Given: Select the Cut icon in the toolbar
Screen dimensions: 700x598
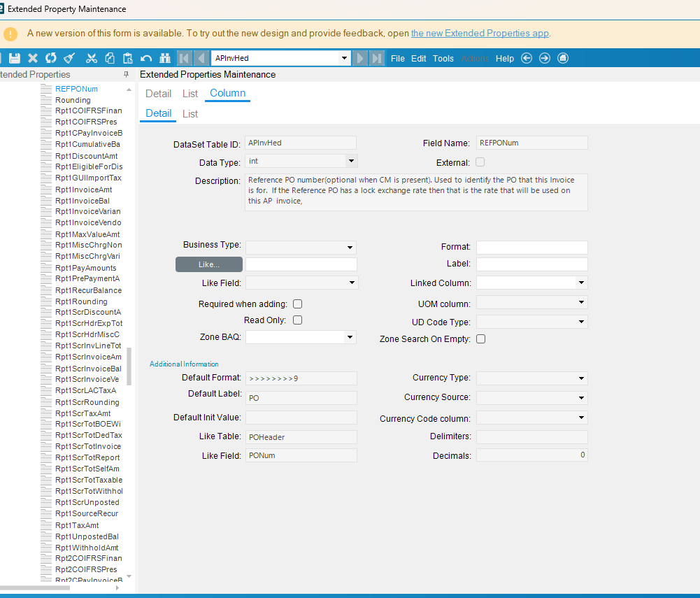Looking at the screenshot, I should (x=90, y=58).
